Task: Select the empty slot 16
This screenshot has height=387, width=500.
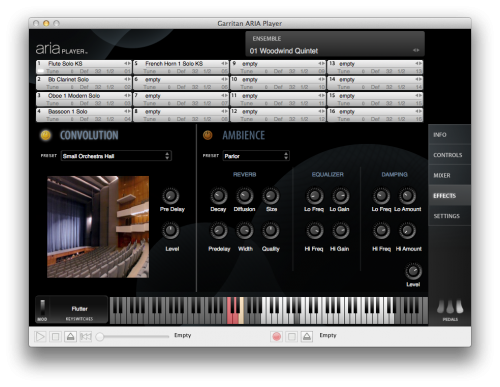Action: (375, 114)
